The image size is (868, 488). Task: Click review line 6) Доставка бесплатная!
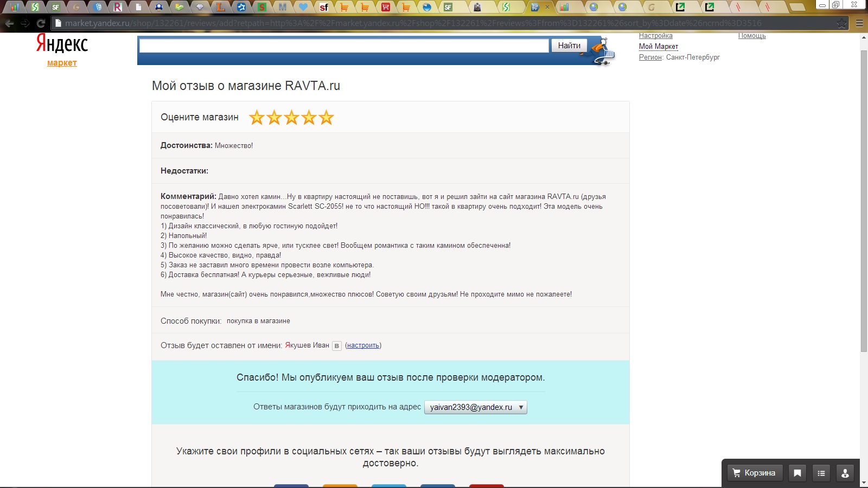266,275
